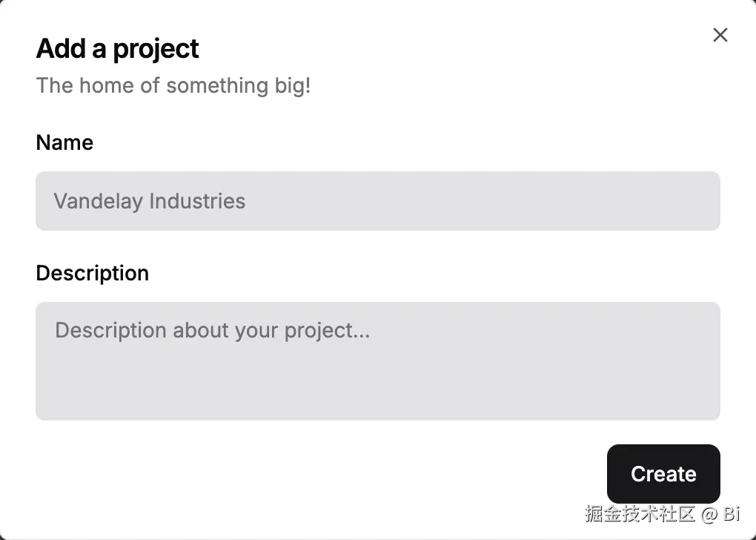Close the Add a project dialog
This screenshot has width=756, height=540.
point(720,35)
